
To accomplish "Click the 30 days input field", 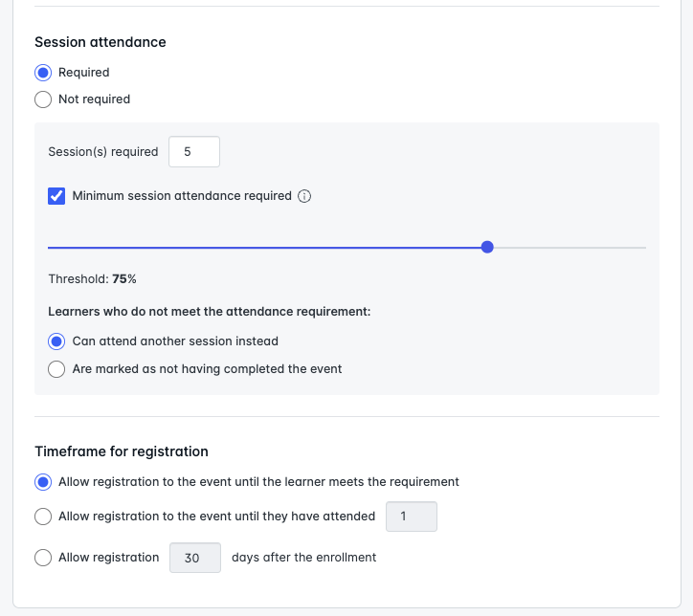I will pos(194,558).
